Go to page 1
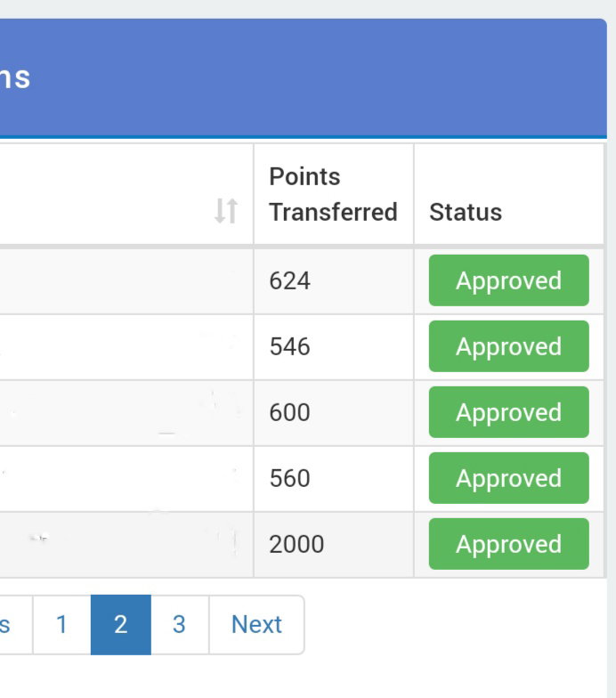 tap(62, 624)
